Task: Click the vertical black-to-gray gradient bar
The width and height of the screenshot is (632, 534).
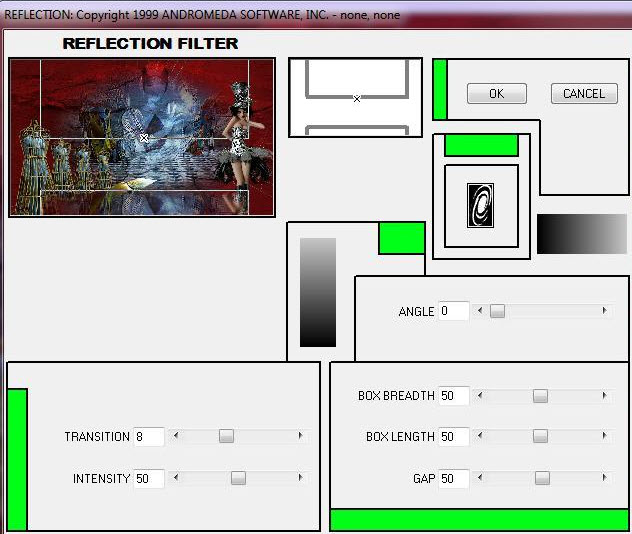Action: point(318,292)
